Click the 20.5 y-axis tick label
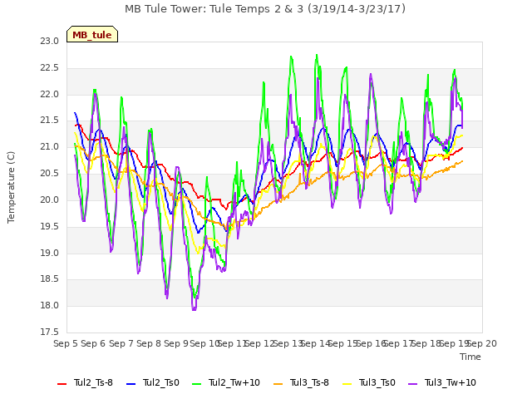The height and width of the screenshot is (399, 532). (50, 174)
